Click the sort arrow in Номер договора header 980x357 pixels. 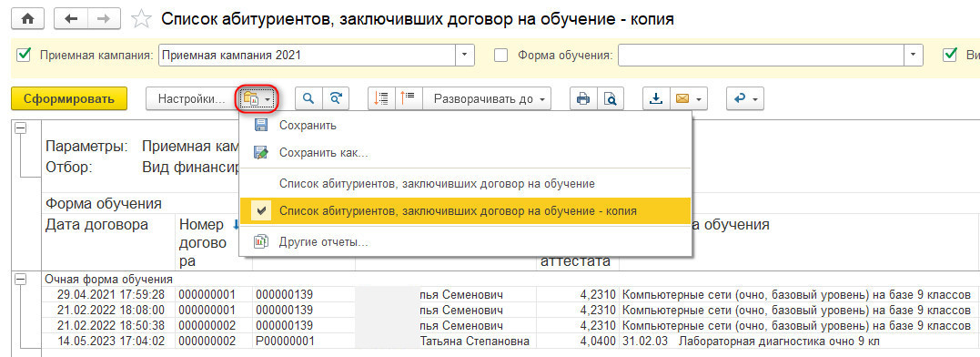tap(235, 226)
